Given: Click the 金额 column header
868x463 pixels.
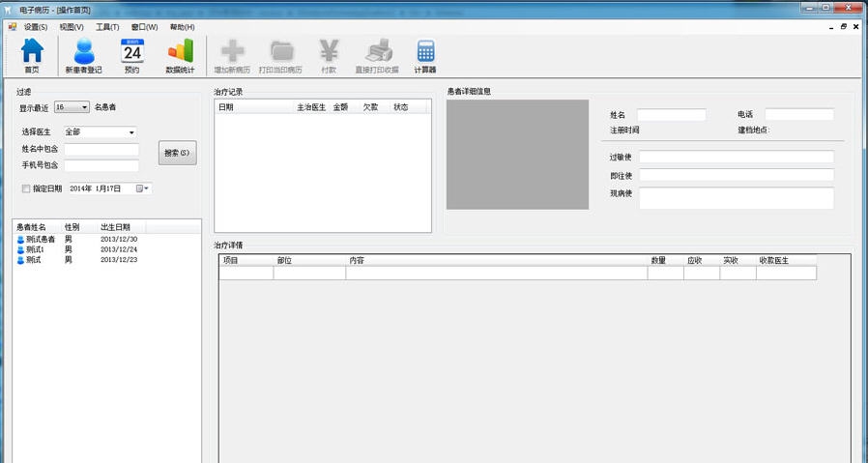Looking at the screenshot, I should [x=344, y=107].
